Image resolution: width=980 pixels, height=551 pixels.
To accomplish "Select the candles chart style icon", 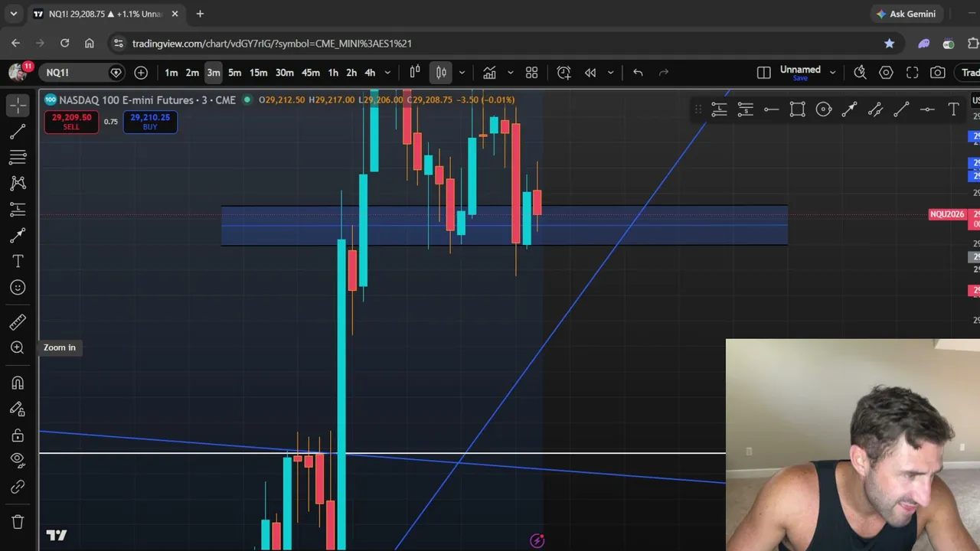I will tap(441, 73).
